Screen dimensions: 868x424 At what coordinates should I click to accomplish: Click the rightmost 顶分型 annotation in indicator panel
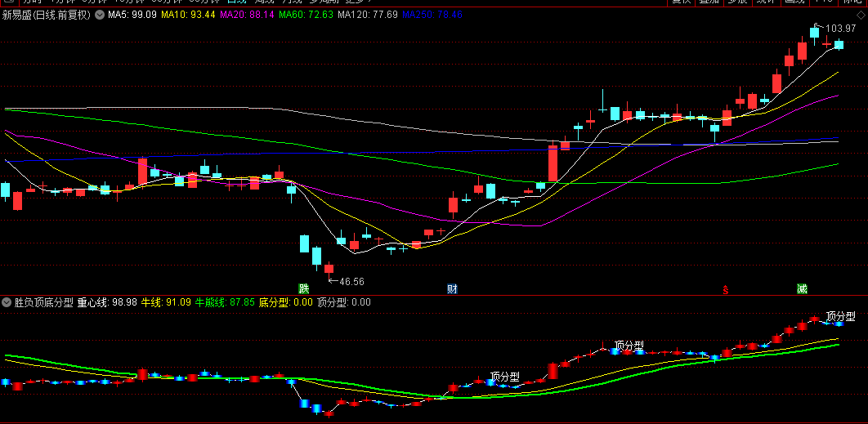840,316
